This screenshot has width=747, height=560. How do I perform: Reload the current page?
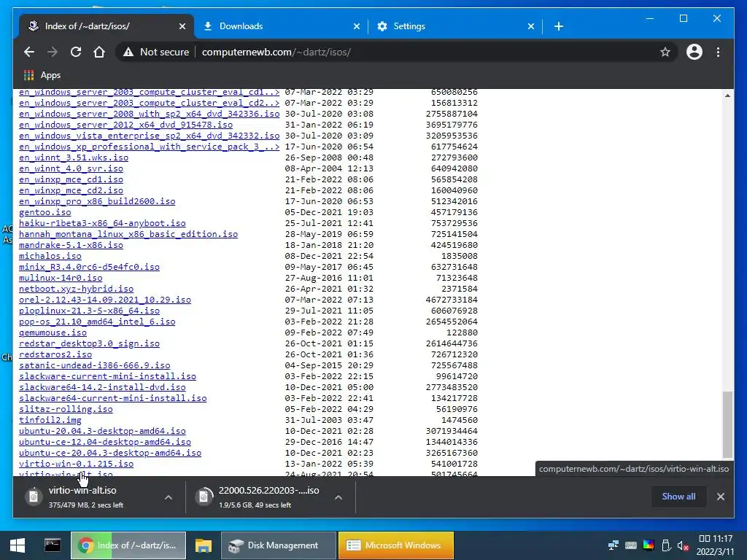tap(76, 52)
